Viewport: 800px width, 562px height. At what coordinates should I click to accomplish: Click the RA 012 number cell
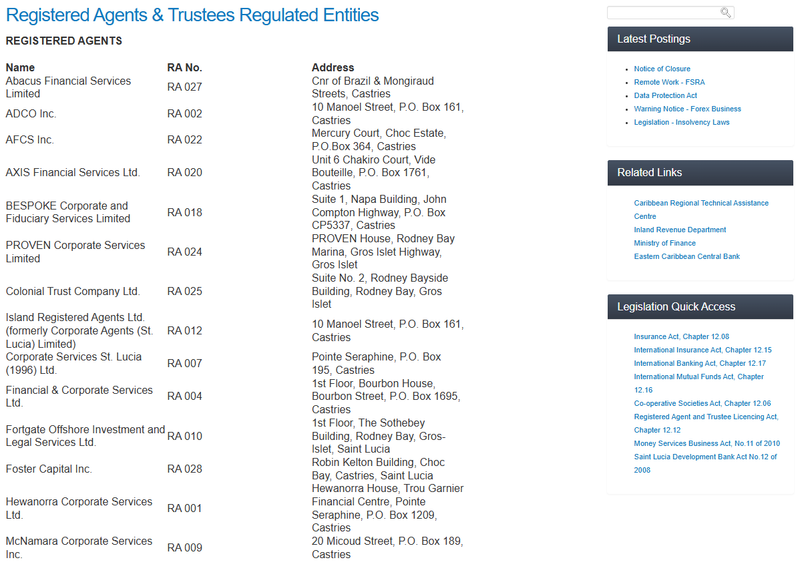click(184, 330)
